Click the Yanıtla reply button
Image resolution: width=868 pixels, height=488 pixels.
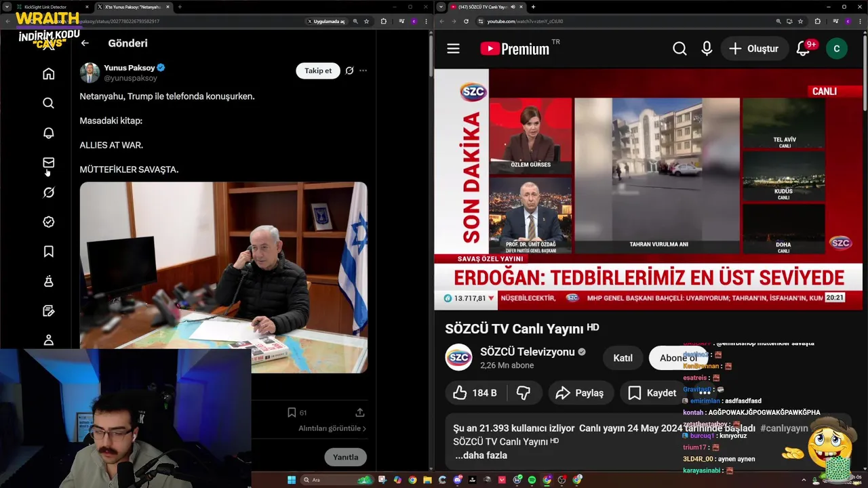pos(345,457)
